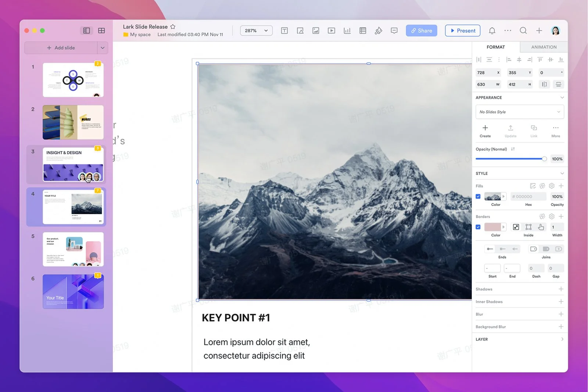Insert a table using the toolbar icon
This screenshot has width=588, height=392.
click(363, 31)
